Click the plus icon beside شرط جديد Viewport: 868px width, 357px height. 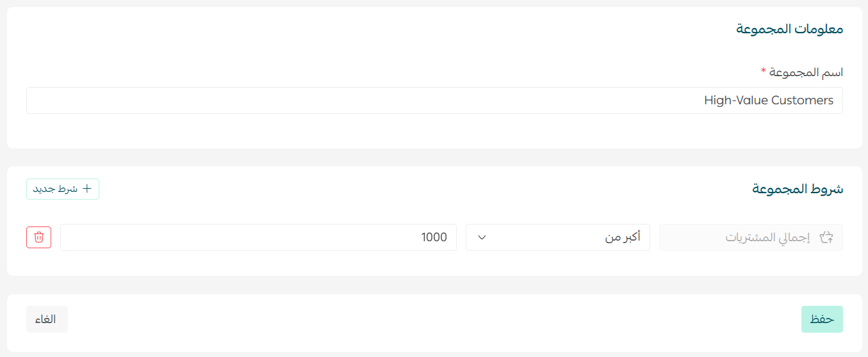coord(87,189)
